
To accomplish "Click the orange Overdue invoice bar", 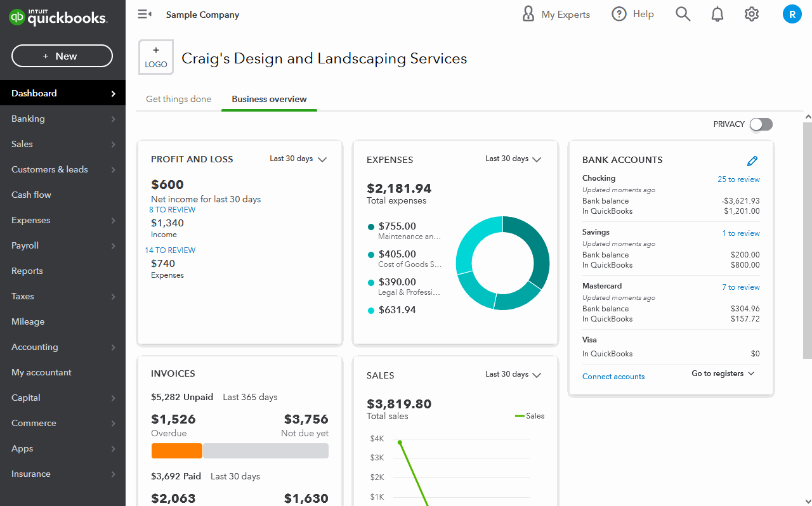I will coord(177,451).
